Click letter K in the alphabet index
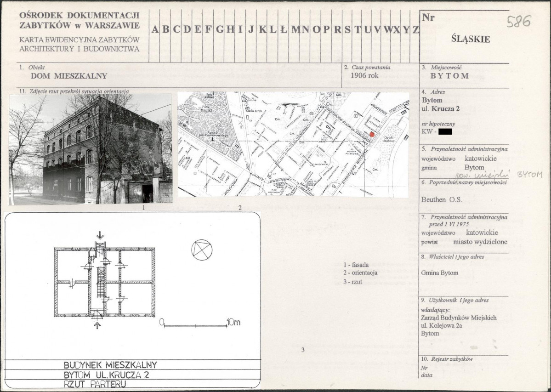The width and height of the screenshot is (551, 392). pyautogui.click(x=263, y=30)
